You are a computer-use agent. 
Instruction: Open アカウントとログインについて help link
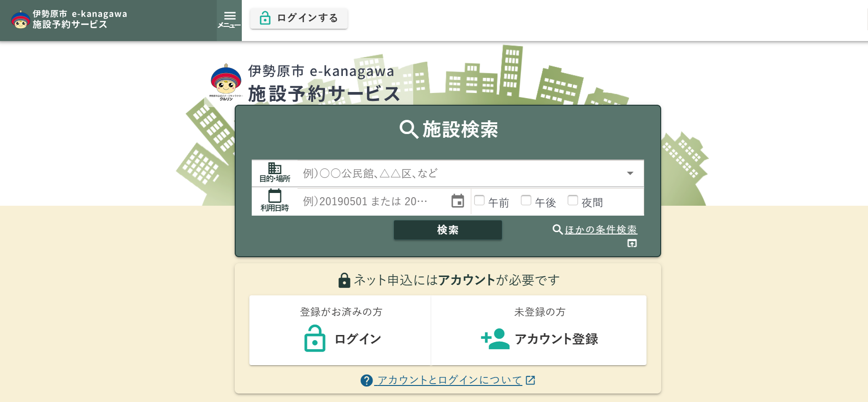pos(449,380)
